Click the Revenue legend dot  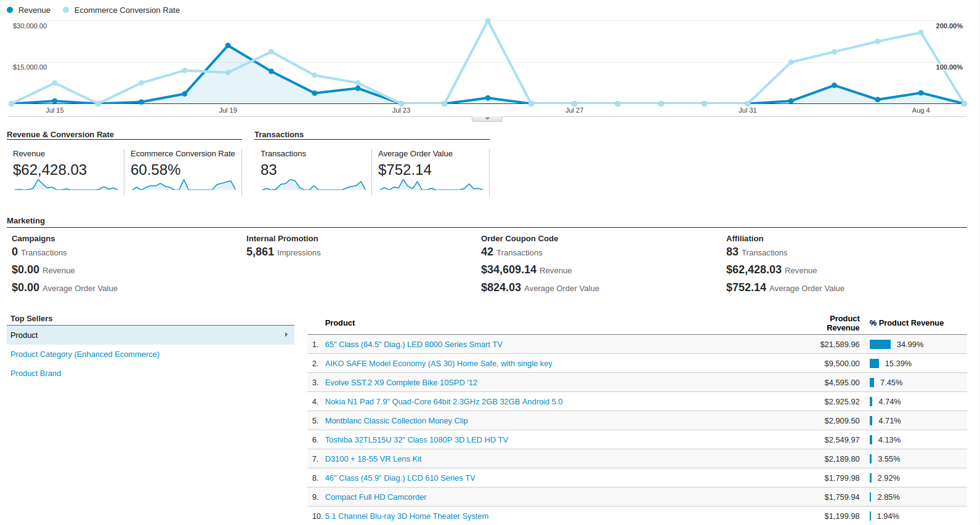pyautogui.click(x=10, y=10)
